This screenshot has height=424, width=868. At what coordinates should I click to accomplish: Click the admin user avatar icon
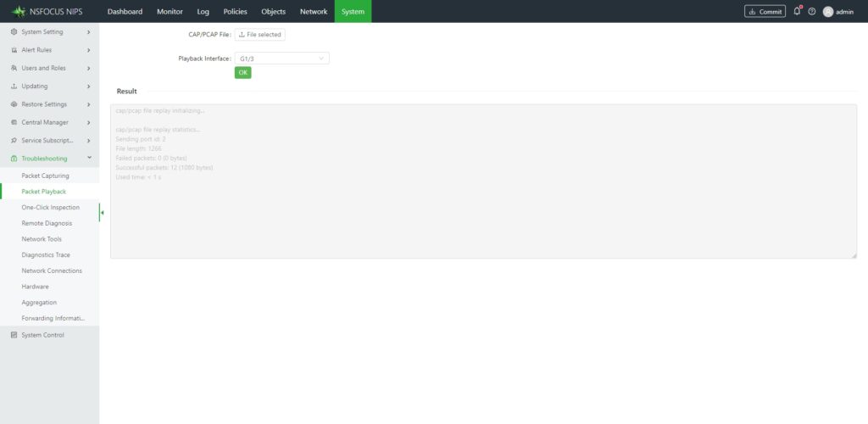827,11
